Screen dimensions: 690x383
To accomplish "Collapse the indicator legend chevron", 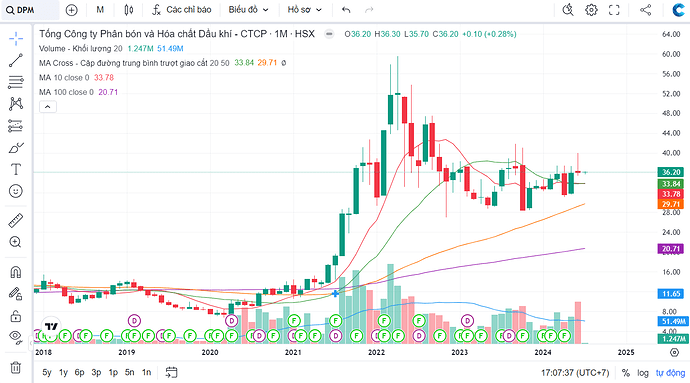I will [x=48, y=107].
